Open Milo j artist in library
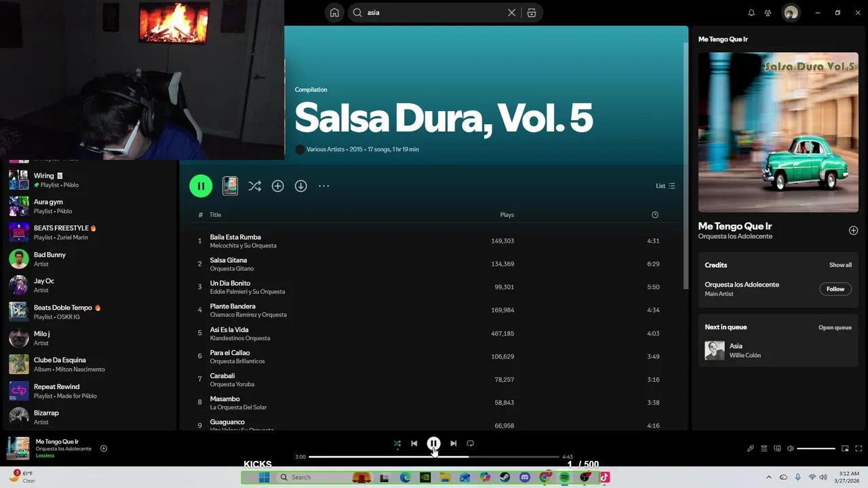 coord(90,338)
